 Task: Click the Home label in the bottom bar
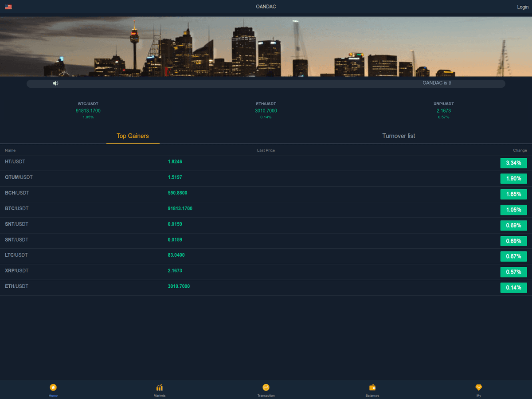click(x=53, y=395)
